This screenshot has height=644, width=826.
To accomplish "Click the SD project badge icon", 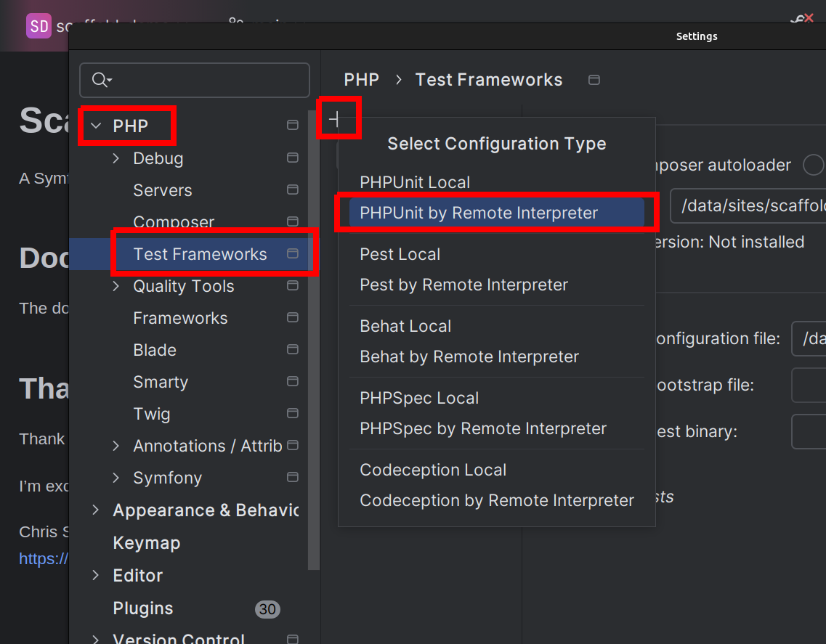I will tap(39, 26).
